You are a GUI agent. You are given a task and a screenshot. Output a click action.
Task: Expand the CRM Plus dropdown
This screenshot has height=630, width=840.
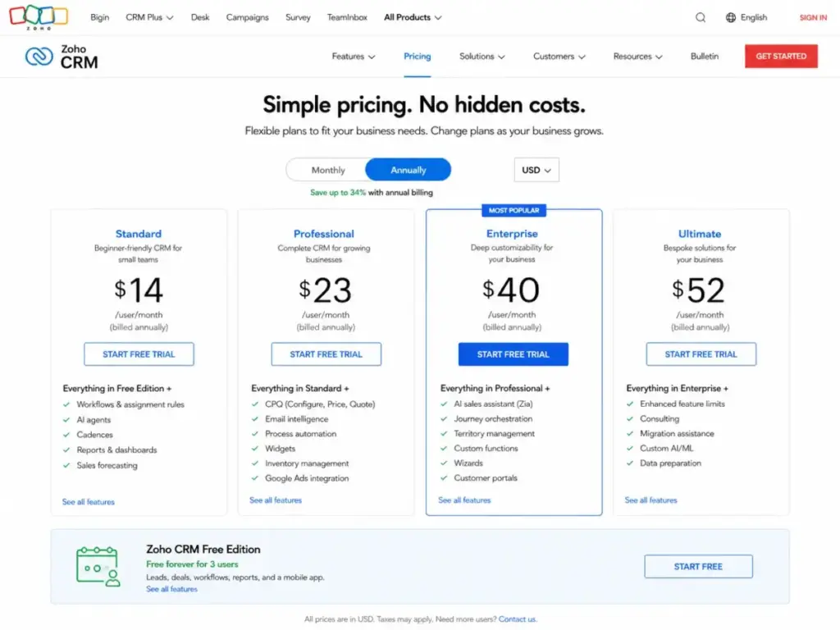(x=149, y=17)
